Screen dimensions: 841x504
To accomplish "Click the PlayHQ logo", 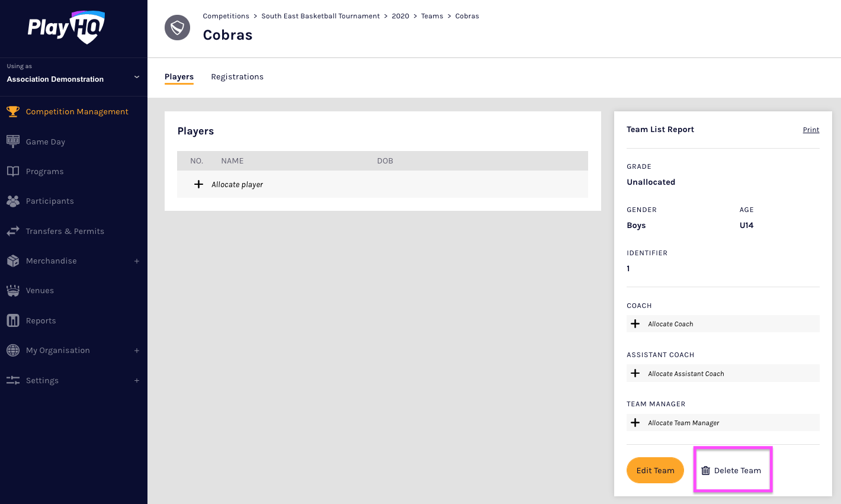I will tap(66, 27).
